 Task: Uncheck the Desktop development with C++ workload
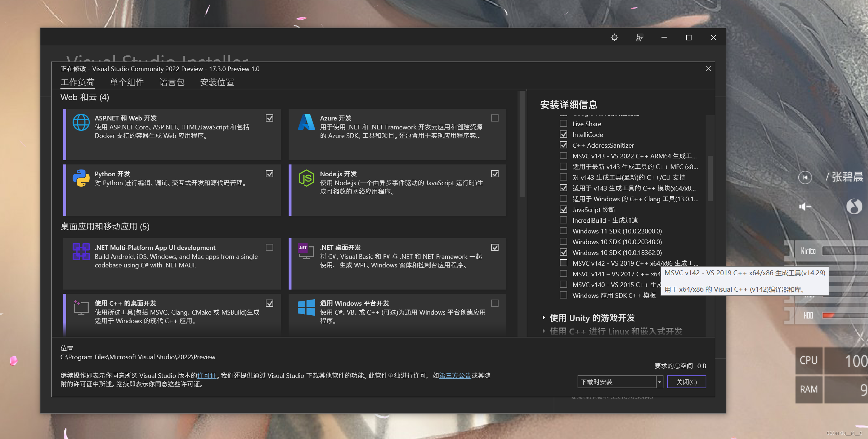[270, 303]
